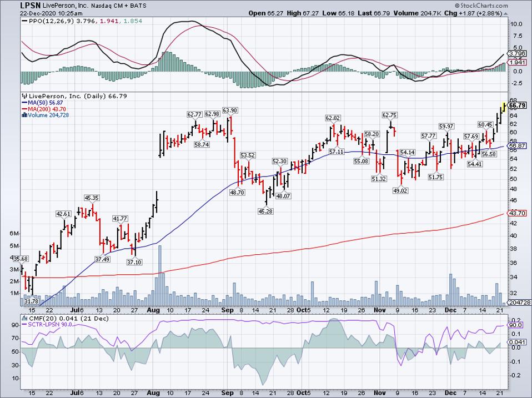532x398 pixels.
Task: Click the 62.77 price label
Action: (194, 114)
